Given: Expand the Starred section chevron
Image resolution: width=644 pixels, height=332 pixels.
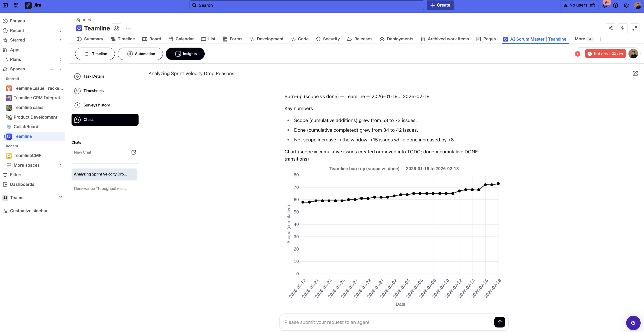Looking at the screenshot, I should (60, 40).
